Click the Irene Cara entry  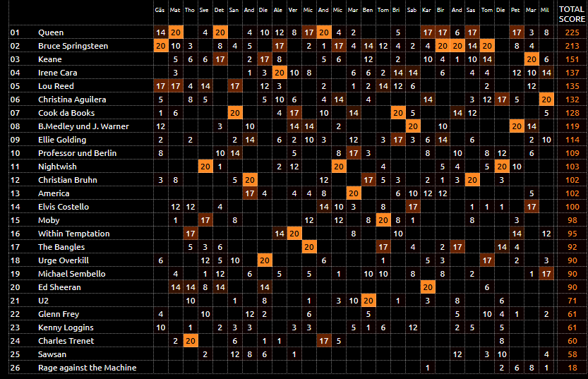tap(57, 73)
